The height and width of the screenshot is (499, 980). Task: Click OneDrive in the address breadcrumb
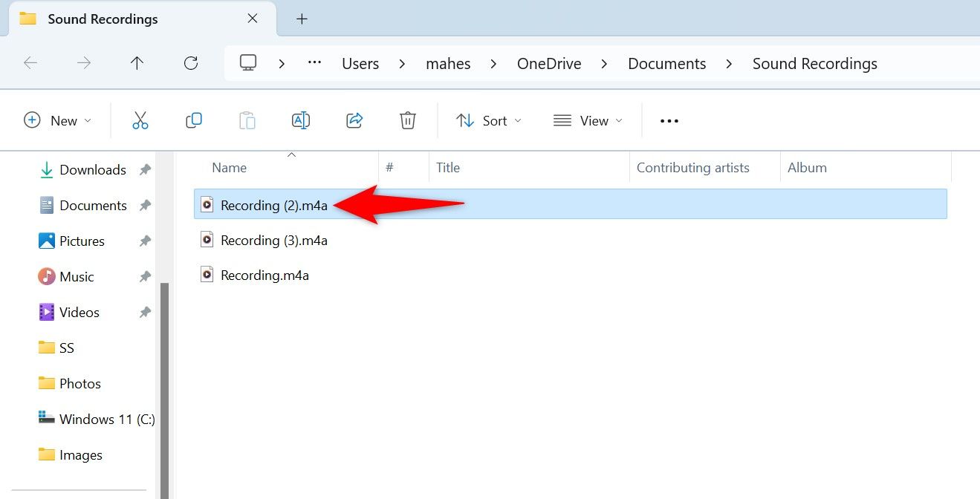pyautogui.click(x=549, y=64)
